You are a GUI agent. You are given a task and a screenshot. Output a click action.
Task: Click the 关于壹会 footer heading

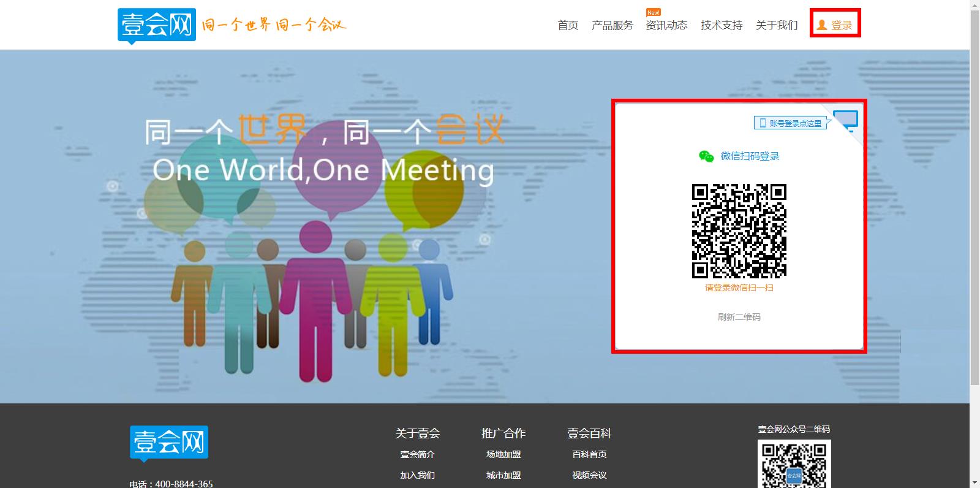(418, 433)
